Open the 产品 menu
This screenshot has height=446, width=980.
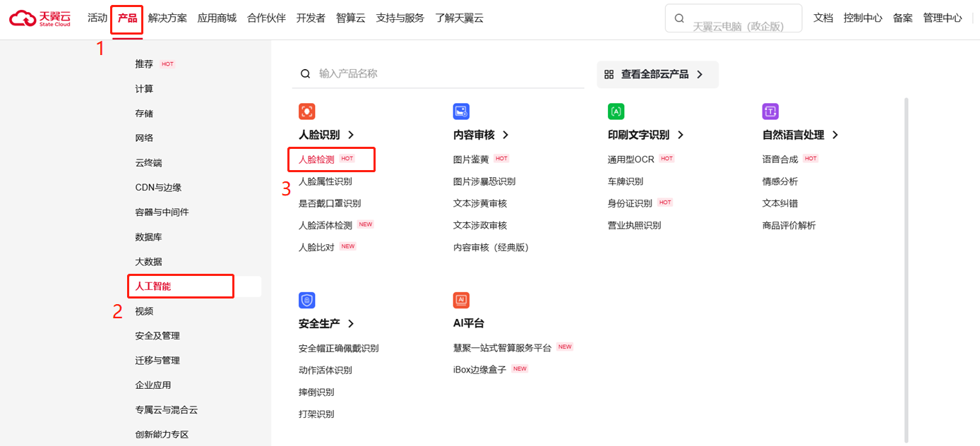[x=128, y=18]
